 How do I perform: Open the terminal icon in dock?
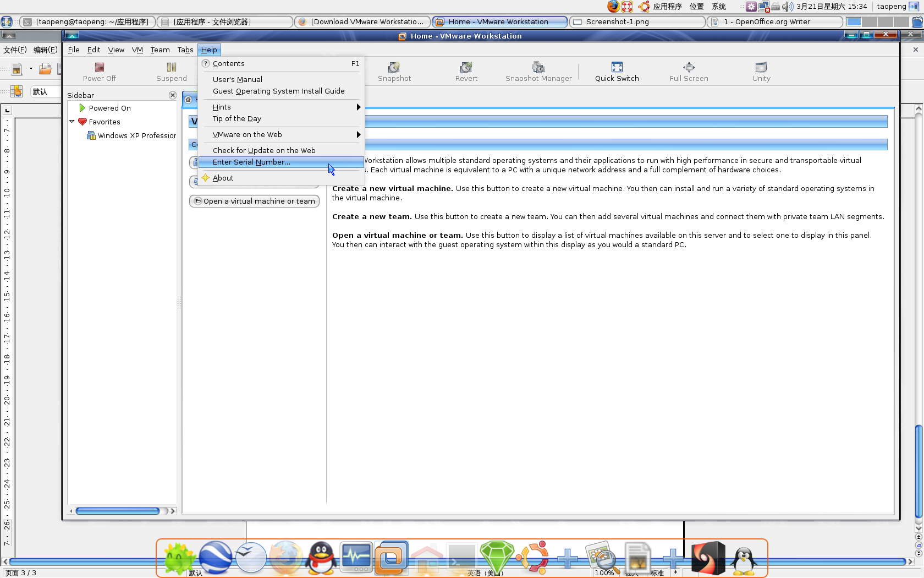click(x=461, y=559)
